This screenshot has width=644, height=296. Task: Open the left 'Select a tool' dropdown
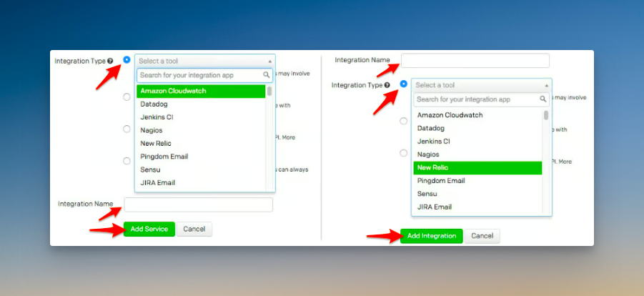(x=205, y=61)
